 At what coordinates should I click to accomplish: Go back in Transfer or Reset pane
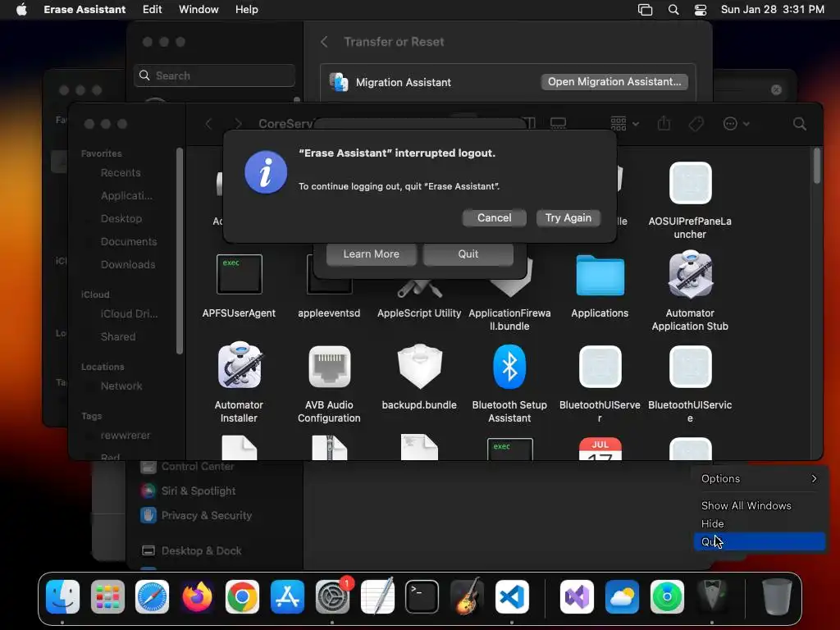click(x=324, y=42)
